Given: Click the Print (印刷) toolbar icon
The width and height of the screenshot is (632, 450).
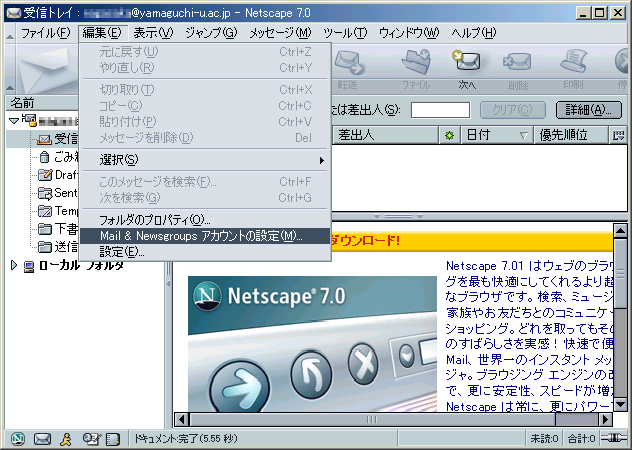Looking at the screenshot, I should tap(573, 61).
